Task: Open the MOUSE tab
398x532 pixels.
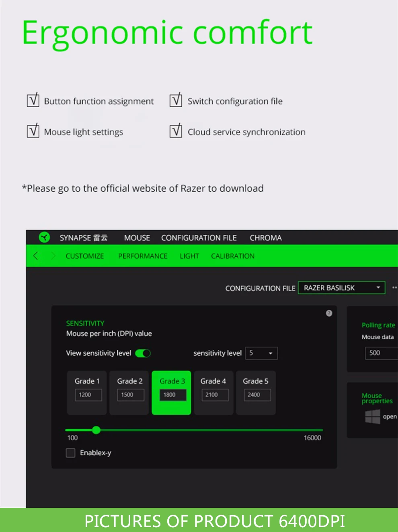Action: [x=137, y=238]
